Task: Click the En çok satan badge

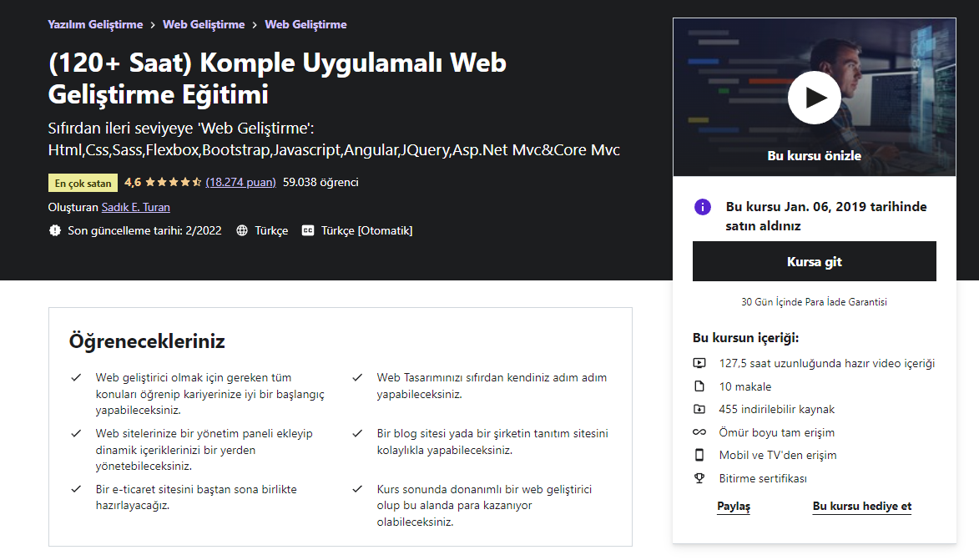Action: click(x=83, y=181)
